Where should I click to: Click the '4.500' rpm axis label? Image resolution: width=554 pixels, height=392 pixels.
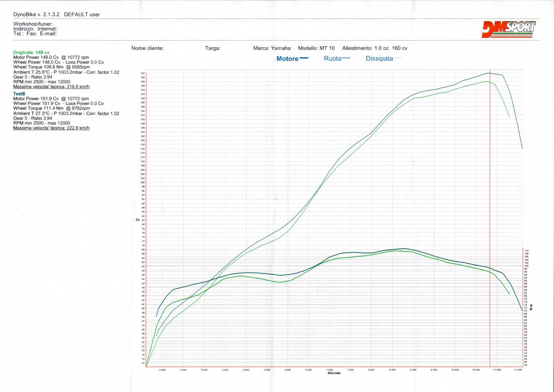225,370
